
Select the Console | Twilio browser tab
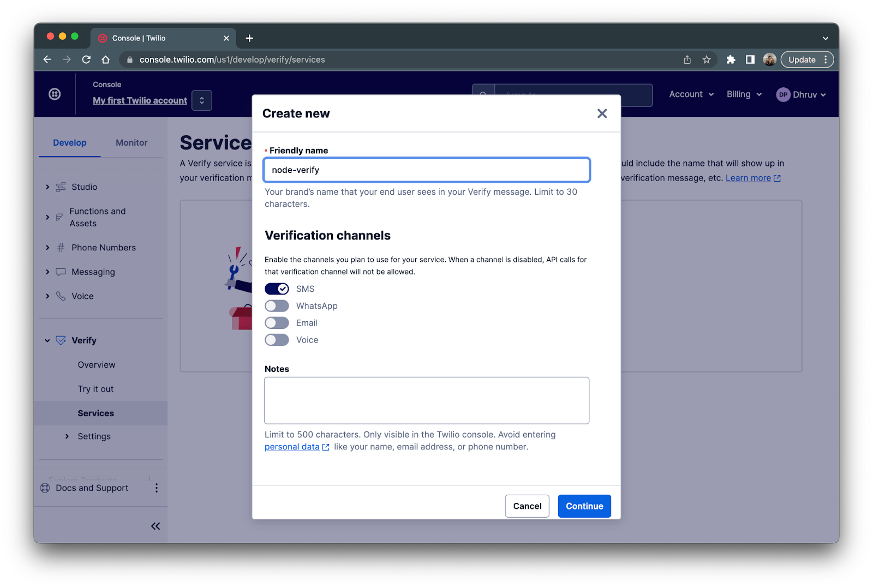click(x=163, y=38)
